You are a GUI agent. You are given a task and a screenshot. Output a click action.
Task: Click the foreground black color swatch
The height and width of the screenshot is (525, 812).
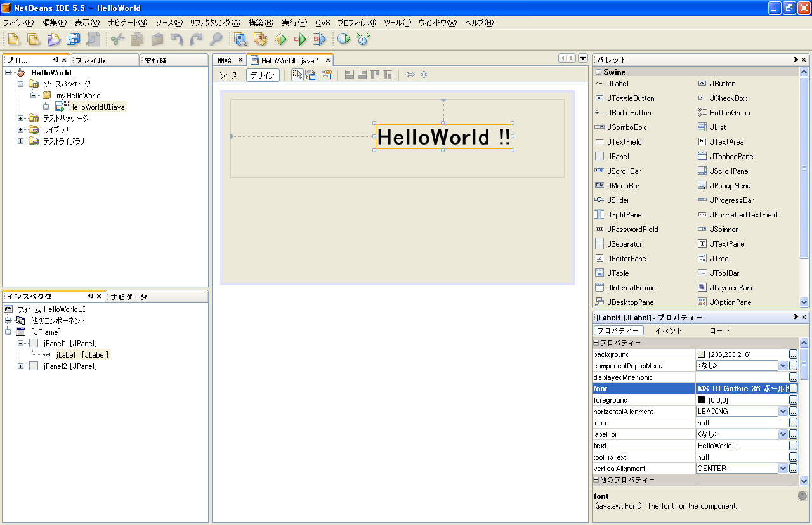point(702,400)
